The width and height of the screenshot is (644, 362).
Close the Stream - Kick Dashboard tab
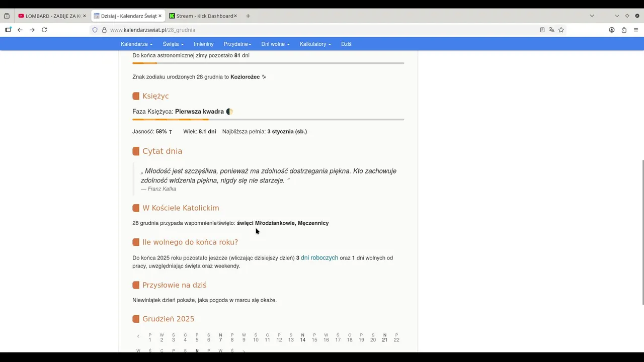pyautogui.click(x=235, y=16)
